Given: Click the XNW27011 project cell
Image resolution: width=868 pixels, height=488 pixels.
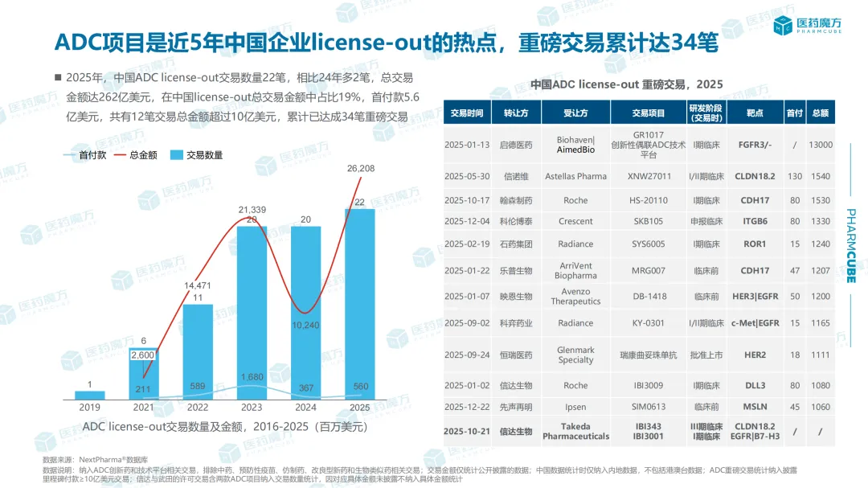Looking at the screenshot, I should pyautogui.click(x=649, y=176).
